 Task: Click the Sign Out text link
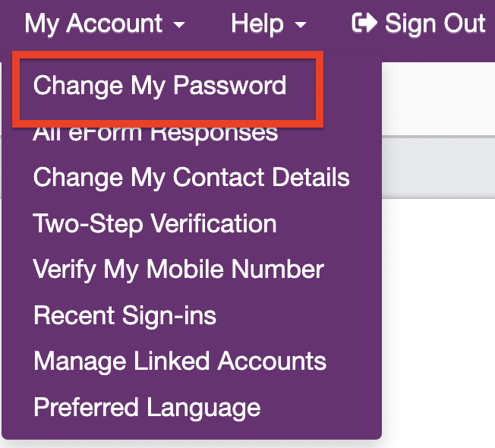coord(434,24)
